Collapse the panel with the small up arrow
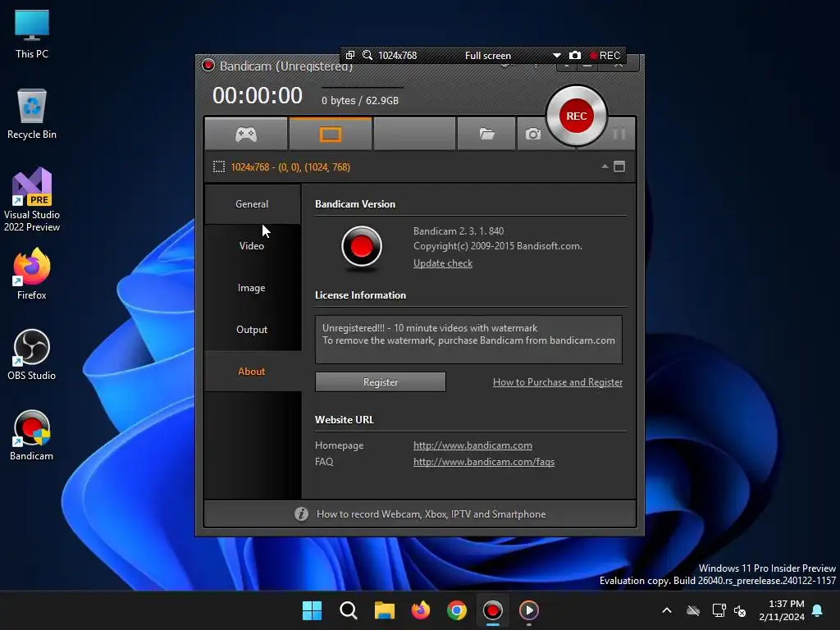The image size is (840, 630). (x=605, y=167)
